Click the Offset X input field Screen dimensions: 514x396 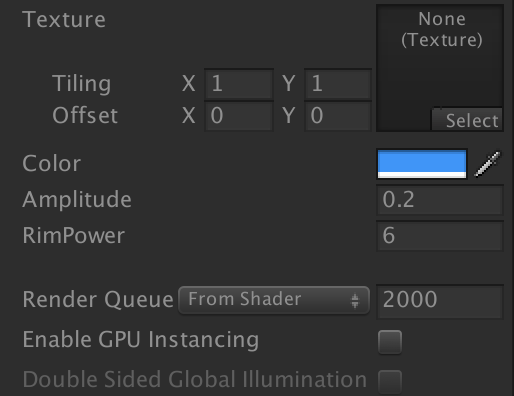coord(239,116)
